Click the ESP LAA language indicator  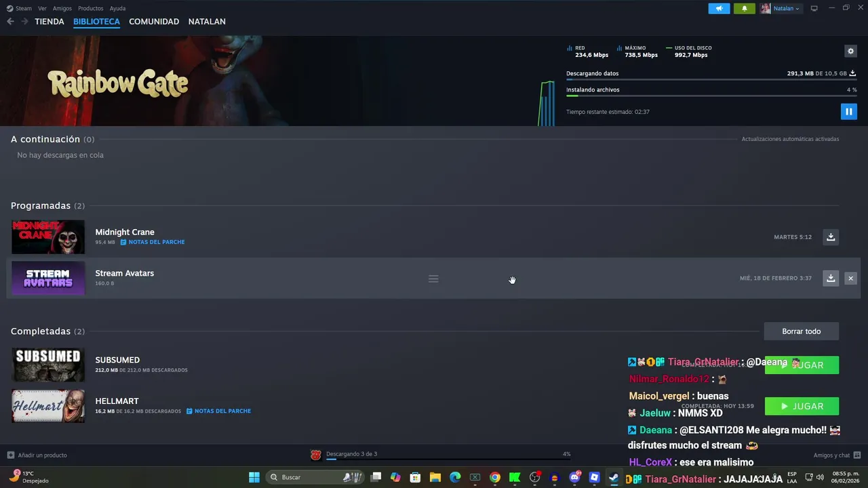tap(792, 477)
